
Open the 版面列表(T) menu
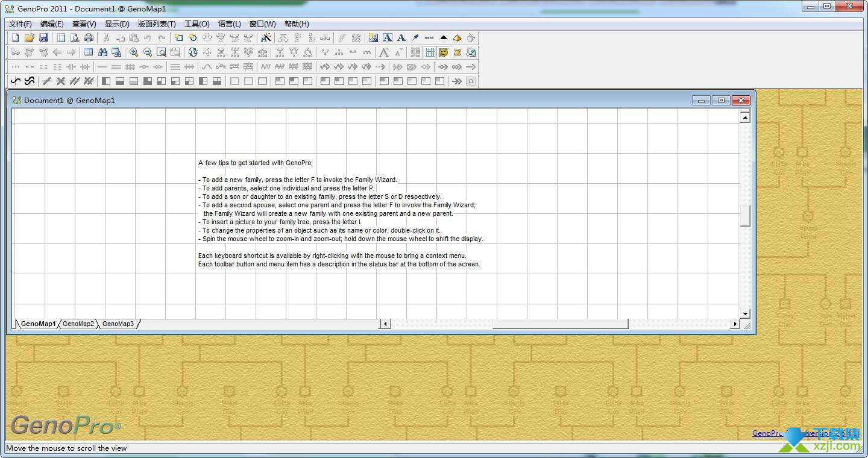click(157, 24)
